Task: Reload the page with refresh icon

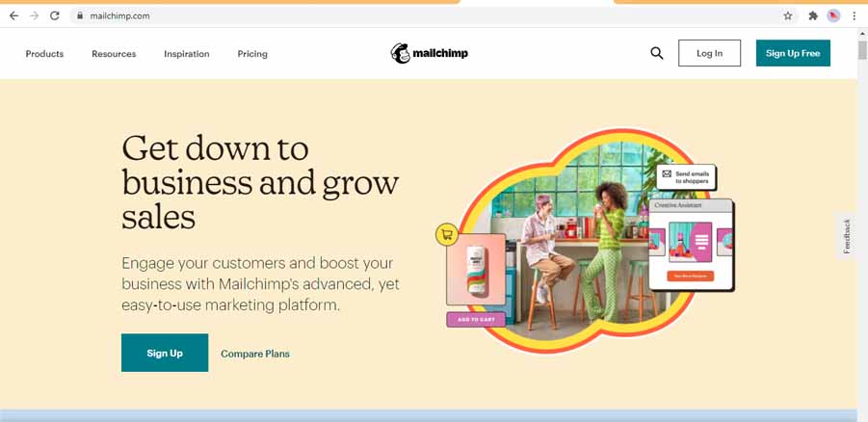Action: point(54,16)
